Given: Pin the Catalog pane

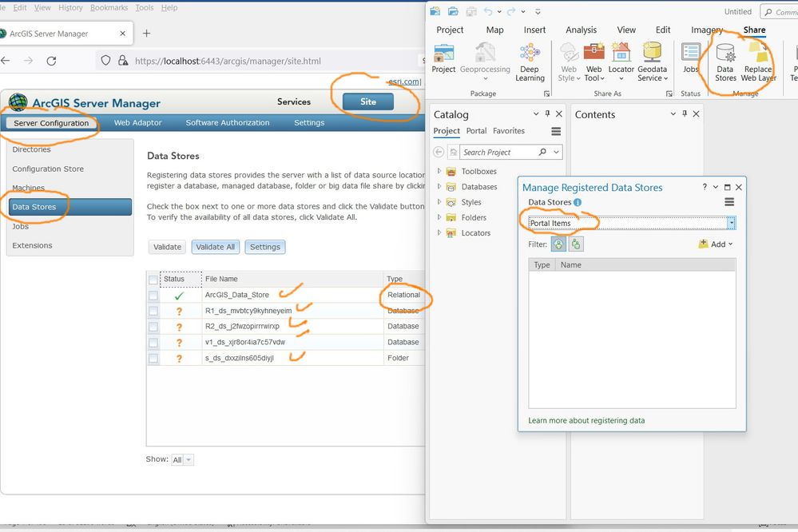Looking at the screenshot, I should coord(548,113).
